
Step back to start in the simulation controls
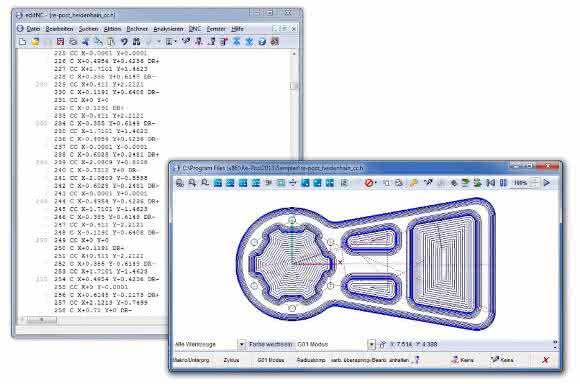(x=490, y=183)
